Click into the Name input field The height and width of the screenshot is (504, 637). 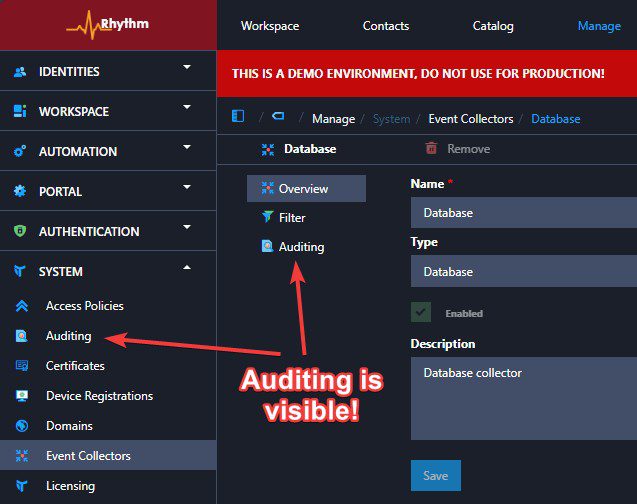point(523,212)
